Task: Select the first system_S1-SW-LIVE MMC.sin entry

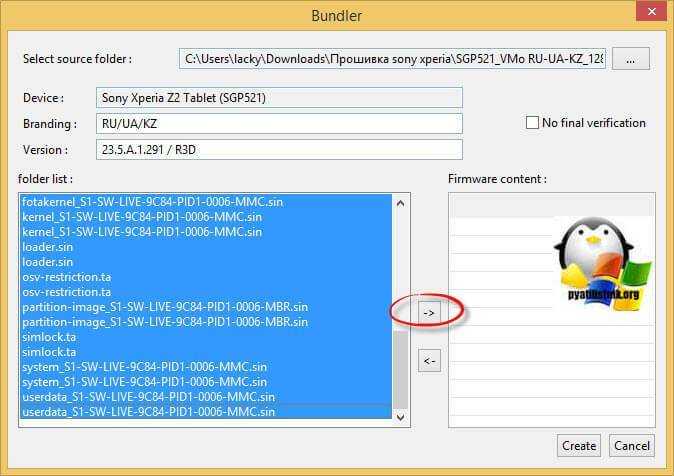Action: pyautogui.click(x=206, y=367)
